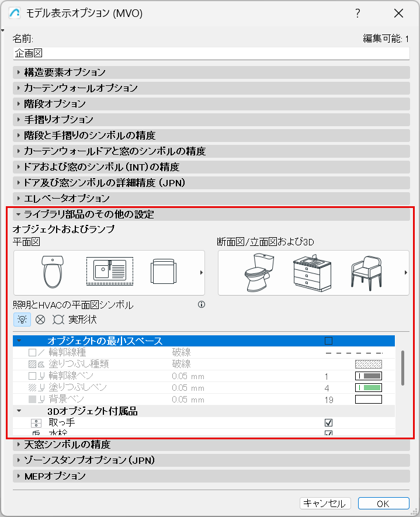Click the 取っ手 drawer handle icon
This screenshot has width=420, height=517.
click(x=36, y=423)
